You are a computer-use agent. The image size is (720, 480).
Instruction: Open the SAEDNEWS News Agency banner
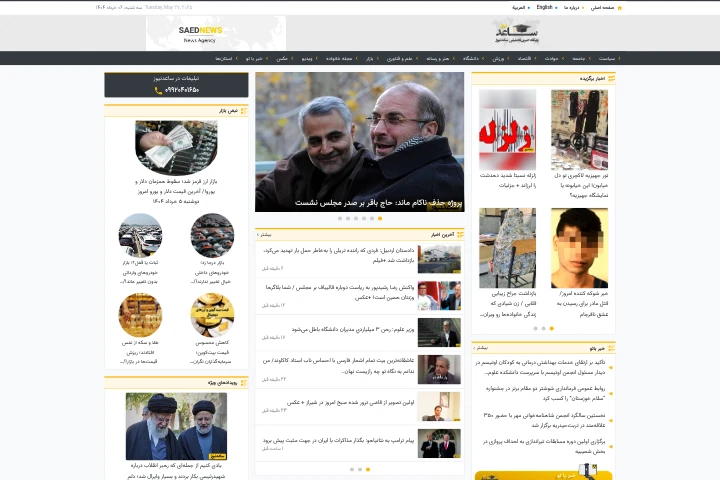pos(216,34)
